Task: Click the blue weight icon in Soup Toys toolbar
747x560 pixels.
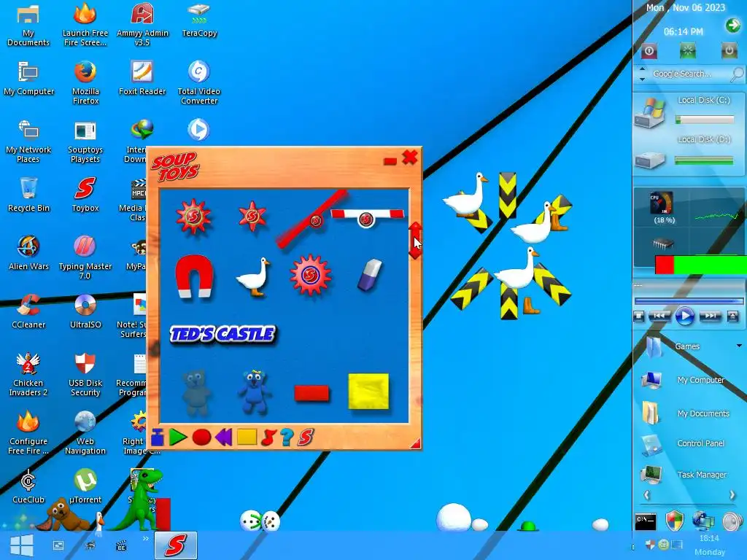Action: point(158,437)
